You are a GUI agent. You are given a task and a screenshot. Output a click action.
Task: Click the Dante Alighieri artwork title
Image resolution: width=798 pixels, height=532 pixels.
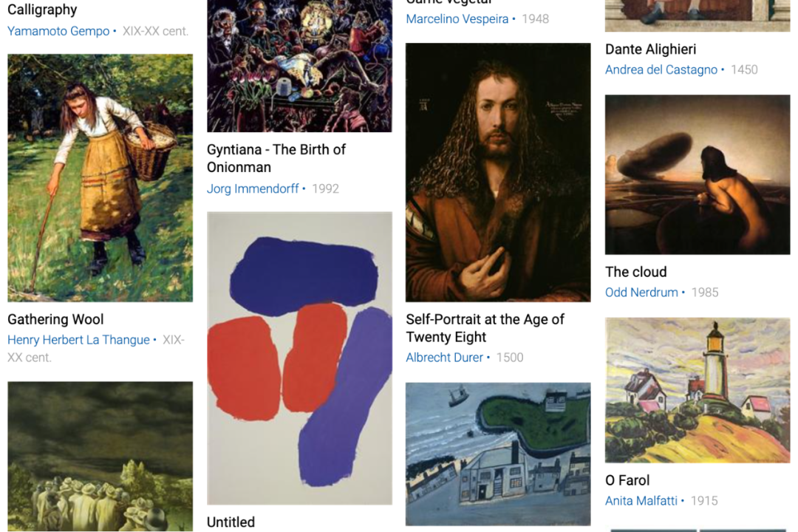650,50
